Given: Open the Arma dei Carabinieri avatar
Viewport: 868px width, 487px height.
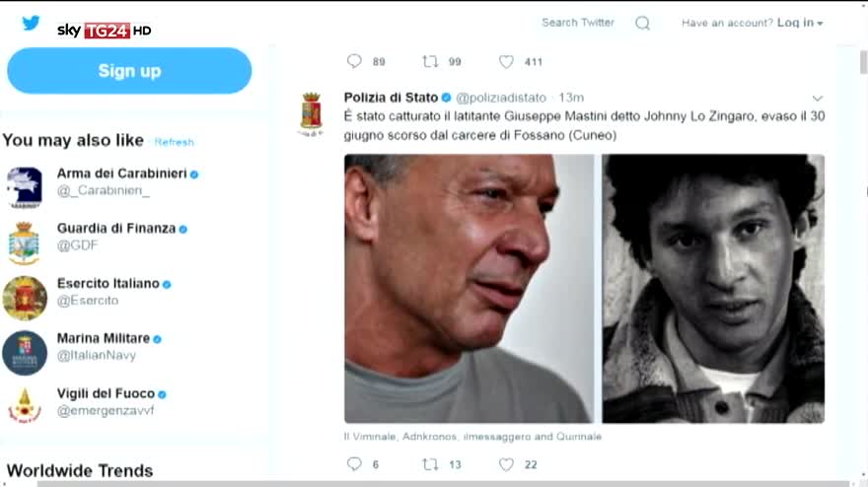Looking at the screenshot, I should [x=24, y=186].
